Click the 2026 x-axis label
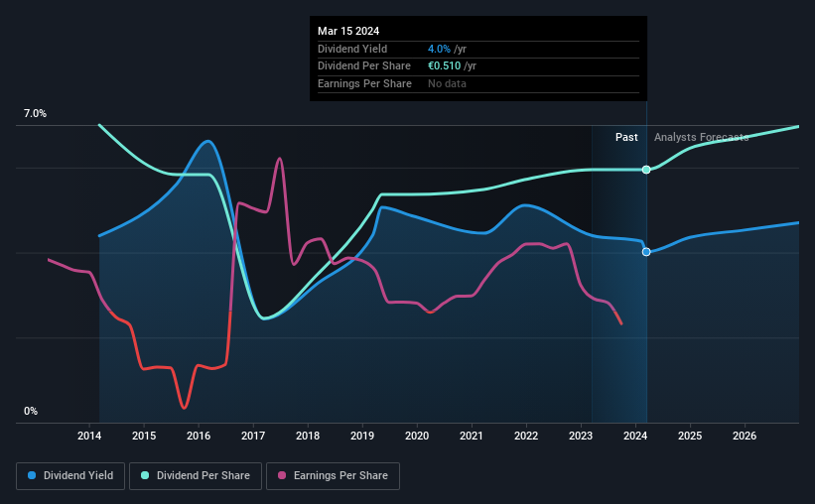This screenshot has height=504, width=815. click(x=745, y=436)
